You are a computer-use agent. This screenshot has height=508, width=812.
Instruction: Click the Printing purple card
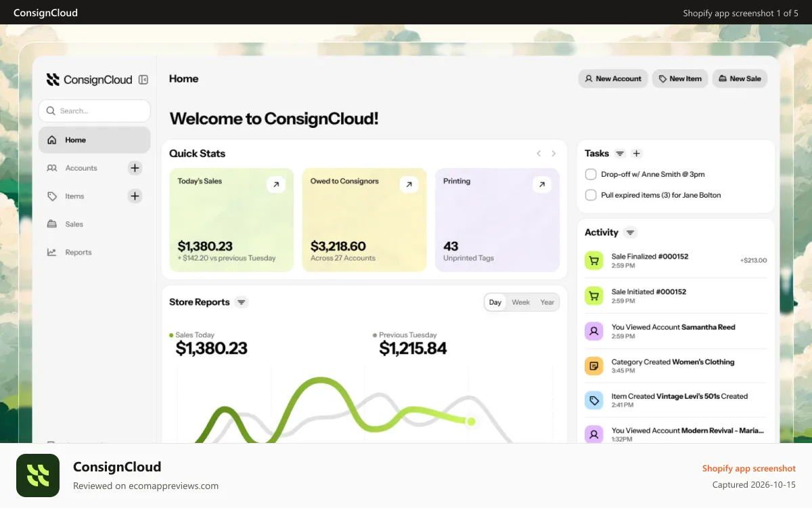pyautogui.click(x=497, y=220)
